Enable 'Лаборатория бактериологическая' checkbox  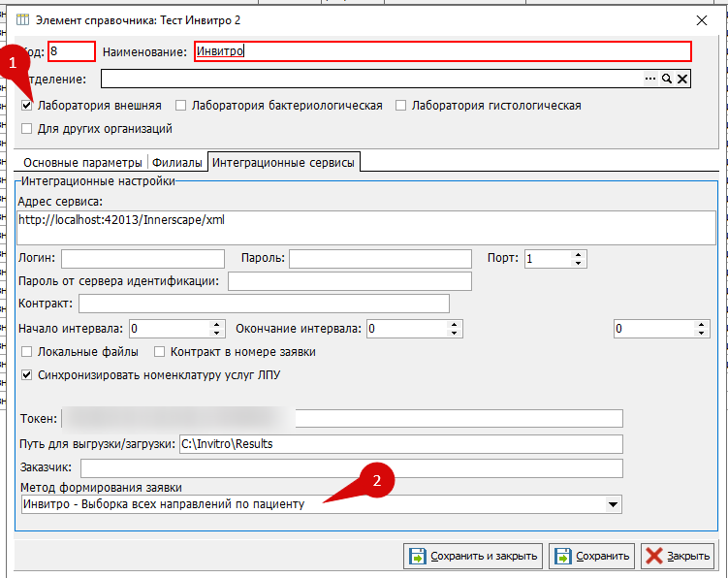point(181,106)
